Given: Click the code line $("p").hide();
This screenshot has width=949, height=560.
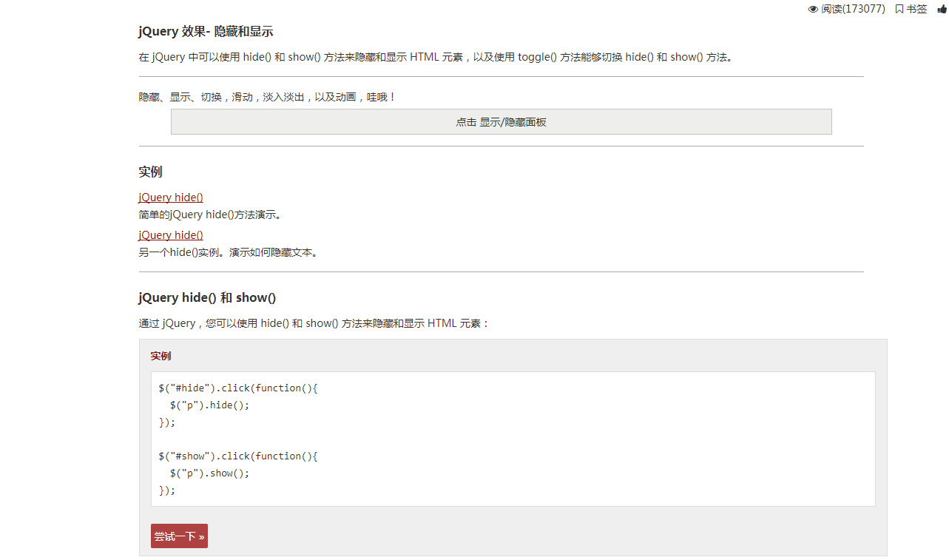Looking at the screenshot, I should pos(209,405).
